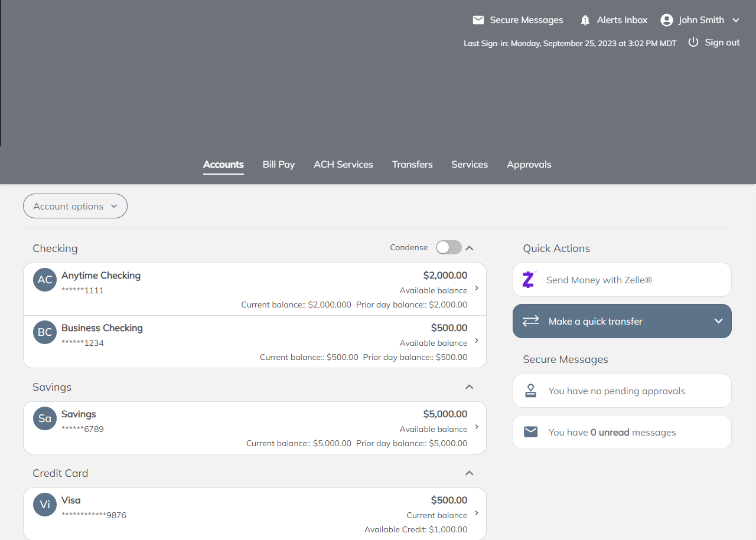Go to the Transfers tab

tap(412, 165)
